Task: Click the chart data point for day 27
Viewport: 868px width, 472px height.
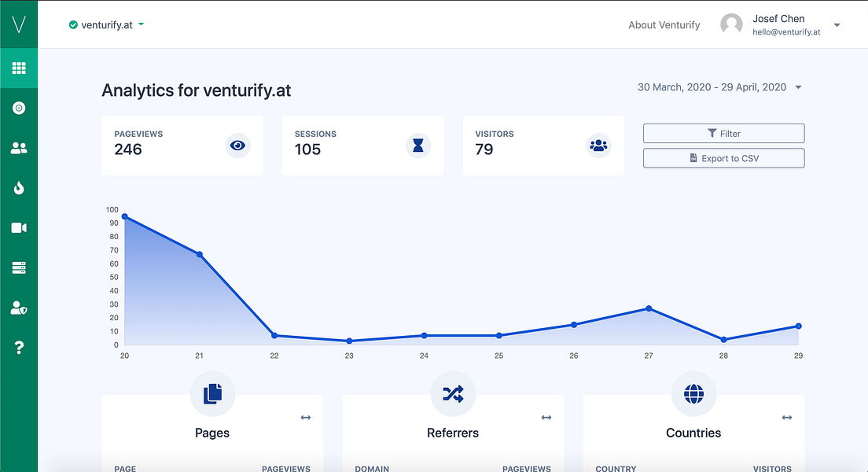Action: 649,308
